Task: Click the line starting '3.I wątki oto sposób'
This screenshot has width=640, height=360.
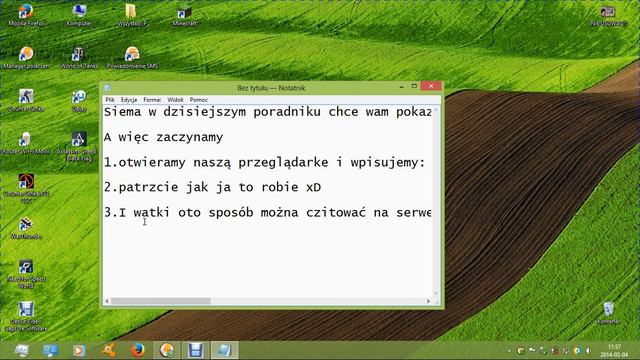Action: tap(267, 212)
